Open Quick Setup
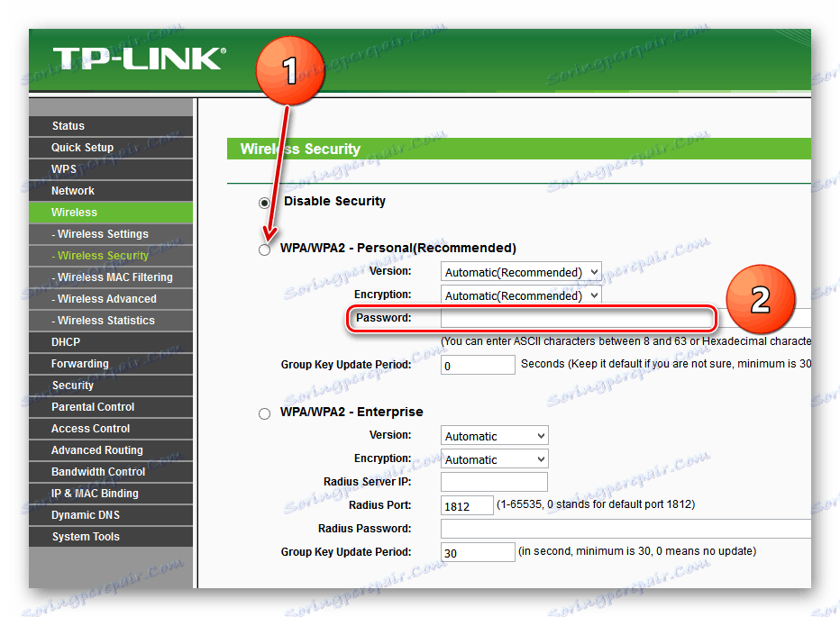840x617 pixels. 82,147
